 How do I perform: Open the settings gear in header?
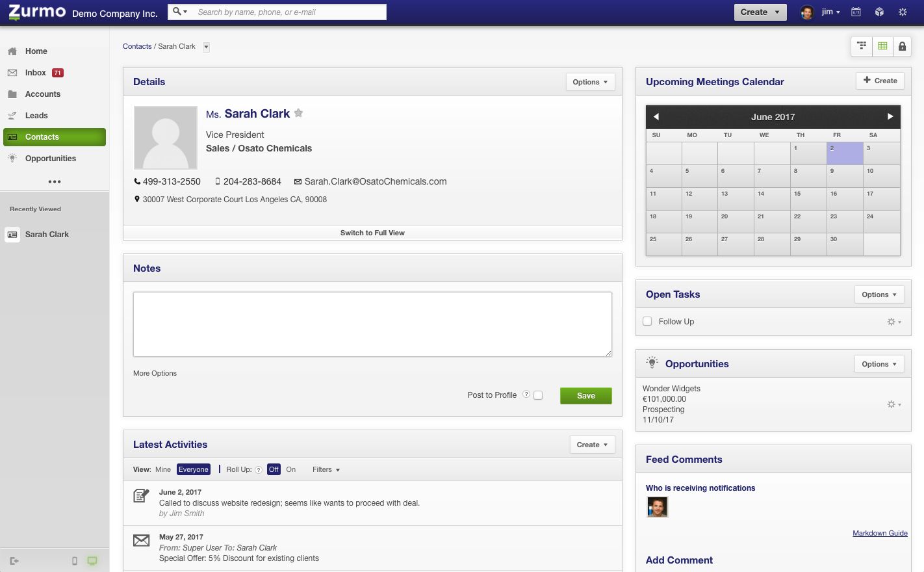pyautogui.click(x=903, y=12)
